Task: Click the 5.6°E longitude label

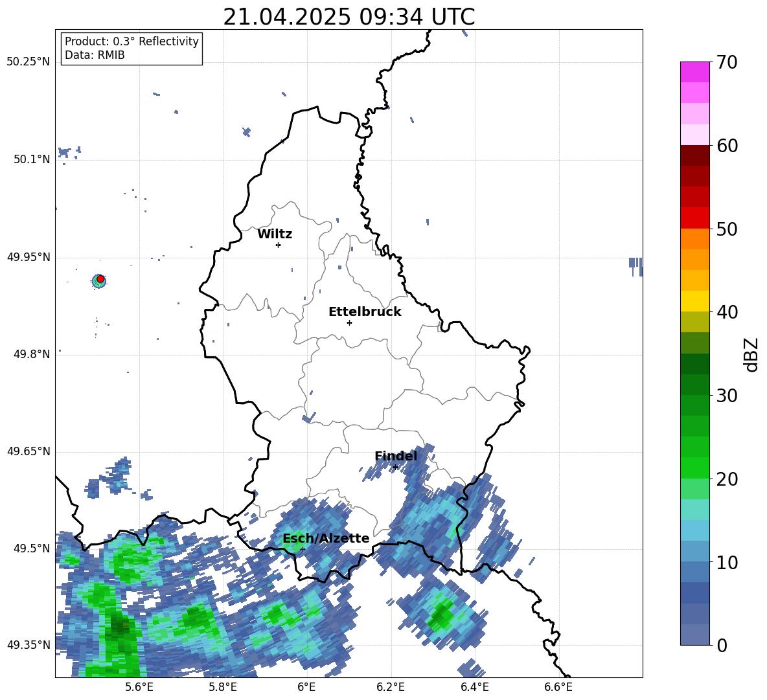Action: (139, 687)
